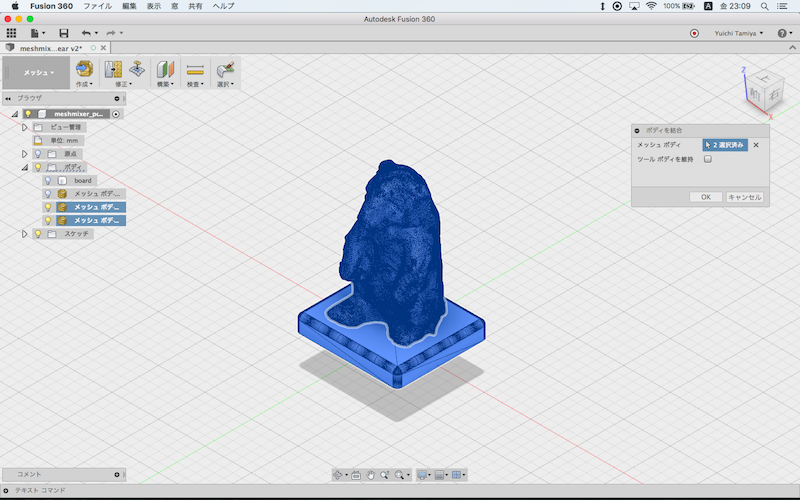Open the メッシュ workspace dropdown
800x500 pixels.
pyautogui.click(x=38, y=72)
